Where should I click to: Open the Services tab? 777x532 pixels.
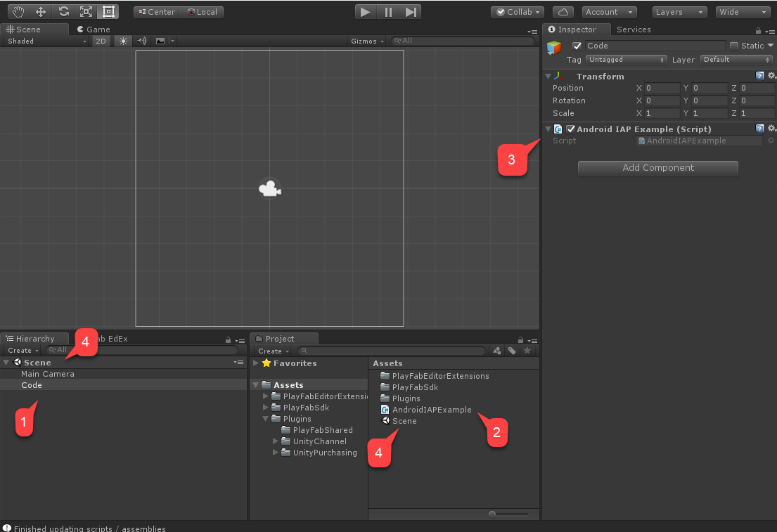[x=633, y=29]
